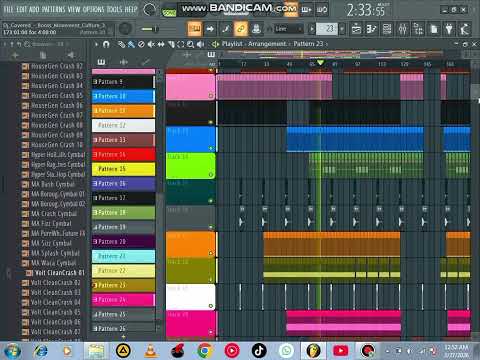Select Pattern 15 in the picker
Screen dimensions: 480x360
coord(123,169)
